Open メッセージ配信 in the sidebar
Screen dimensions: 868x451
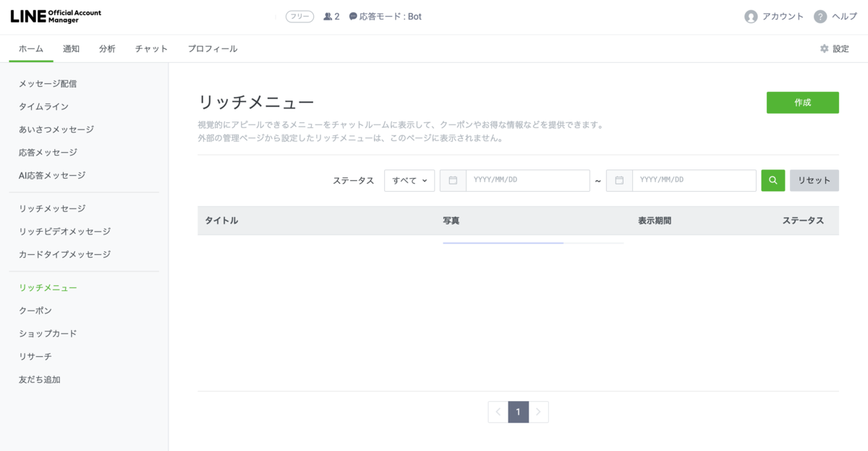click(48, 83)
